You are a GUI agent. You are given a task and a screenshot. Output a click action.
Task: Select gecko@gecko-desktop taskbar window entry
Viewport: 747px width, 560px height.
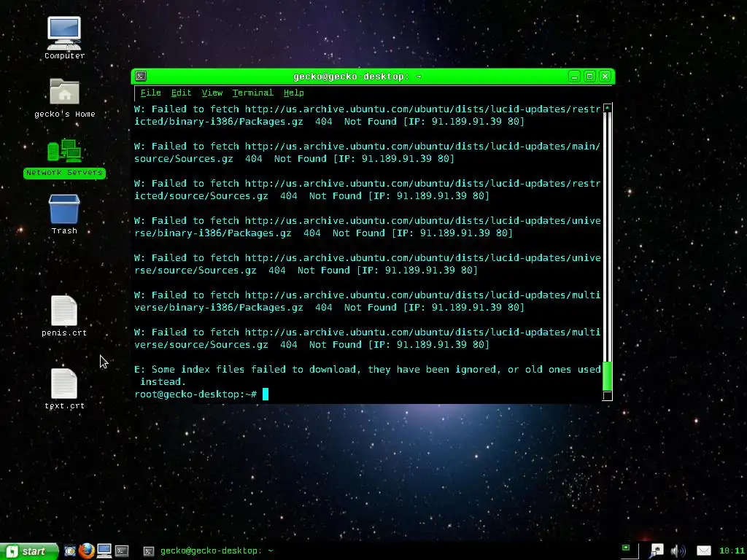coord(209,551)
